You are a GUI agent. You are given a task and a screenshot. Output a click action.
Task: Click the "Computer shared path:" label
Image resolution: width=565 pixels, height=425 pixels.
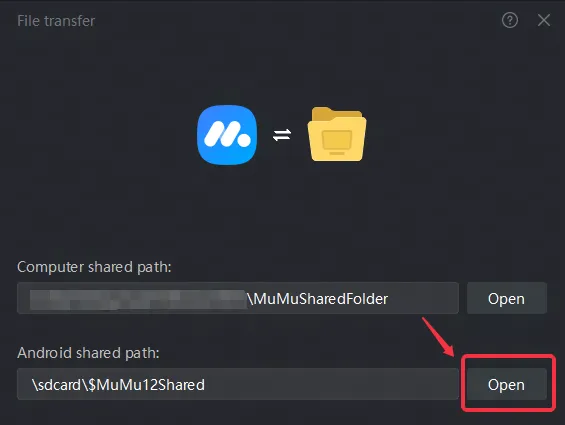tap(94, 267)
